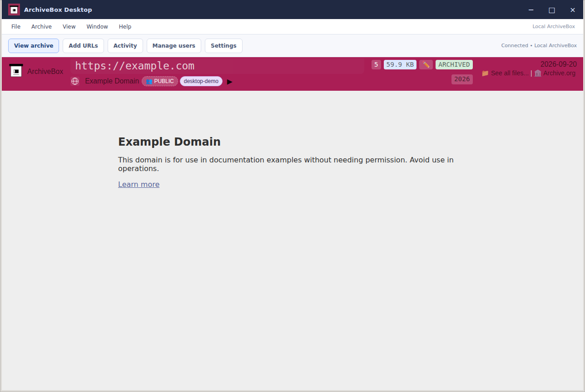Toggle the PUBLIC visibility badge

point(160,81)
